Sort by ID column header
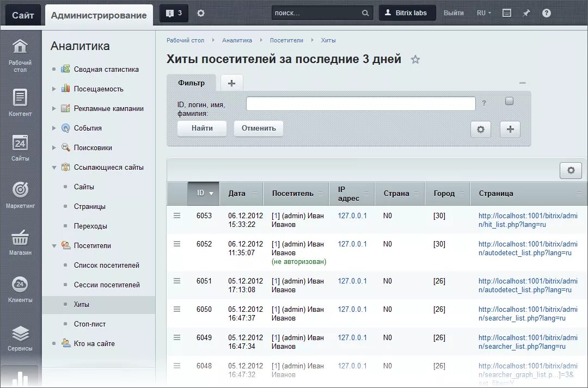588x388 pixels. [x=204, y=193]
